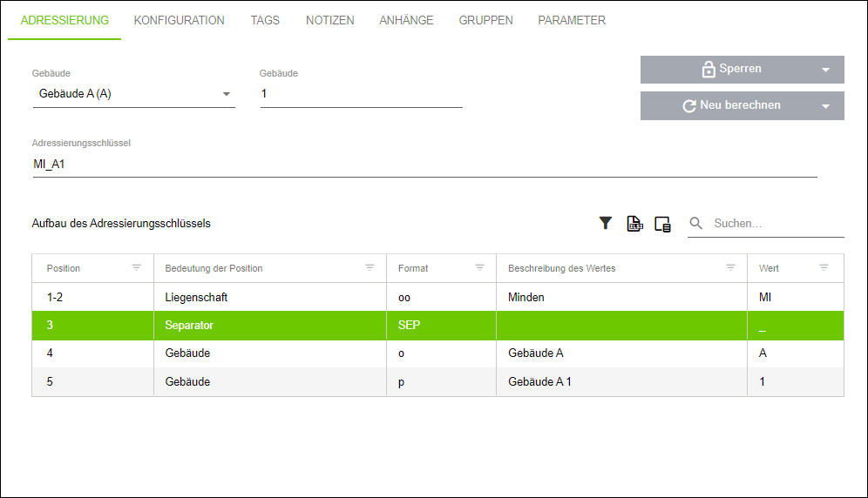Go to the Anhänge tab

[x=406, y=21]
